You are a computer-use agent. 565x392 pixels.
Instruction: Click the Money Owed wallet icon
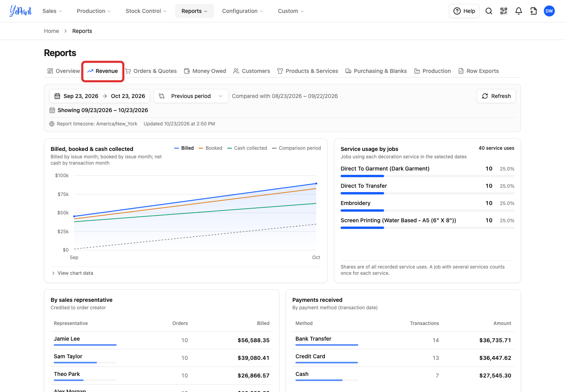coord(187,71)
